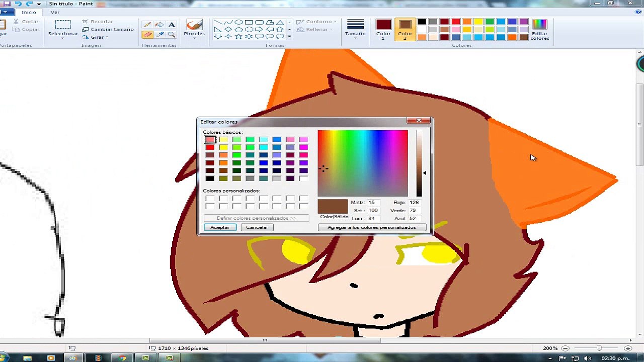The image size is (644, 362).
Task: Expand the Pinceles dropdown arrow
Action: (x=194, y=38)
